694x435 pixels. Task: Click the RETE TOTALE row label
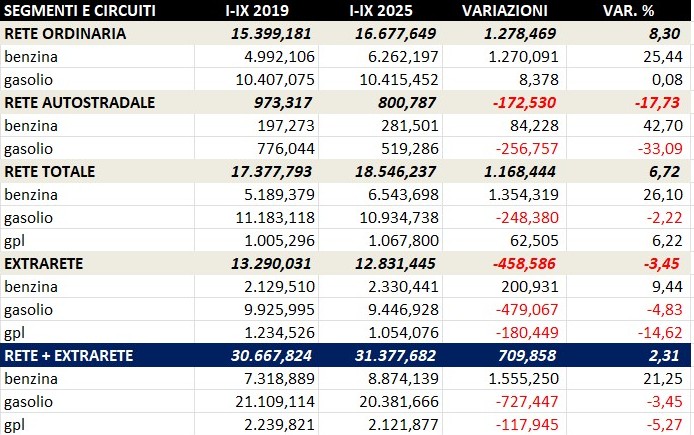pyautogui.click(x=50, y=171)
